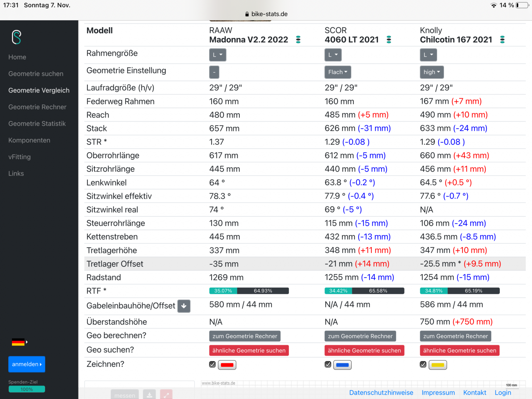The width and height of the screenshot is (532, 399).
Task: Toggle drawing checkbox for SCOR 4060 LT
Action: tap(328, 364)
